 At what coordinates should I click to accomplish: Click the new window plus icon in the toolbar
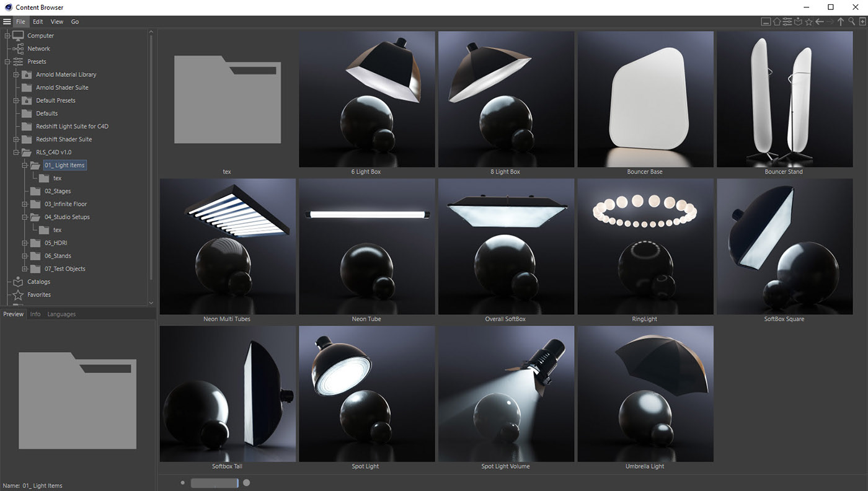point(862,22)
